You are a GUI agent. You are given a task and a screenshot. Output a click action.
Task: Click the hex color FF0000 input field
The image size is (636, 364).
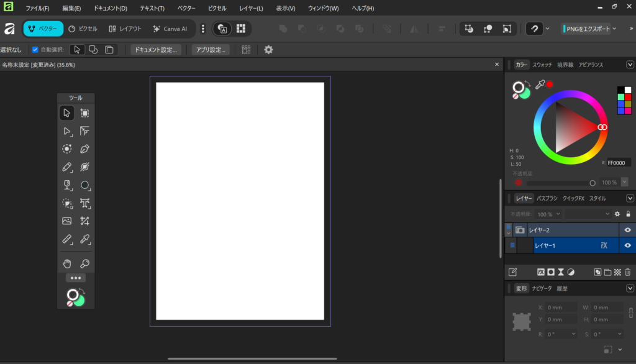[619, 163]
